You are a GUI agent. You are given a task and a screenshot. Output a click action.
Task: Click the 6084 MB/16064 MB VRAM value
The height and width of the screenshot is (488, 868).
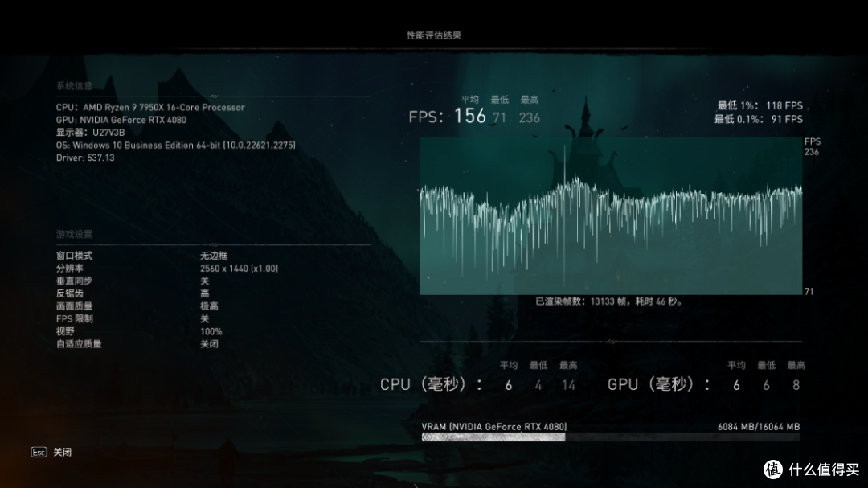pos(759,427)
